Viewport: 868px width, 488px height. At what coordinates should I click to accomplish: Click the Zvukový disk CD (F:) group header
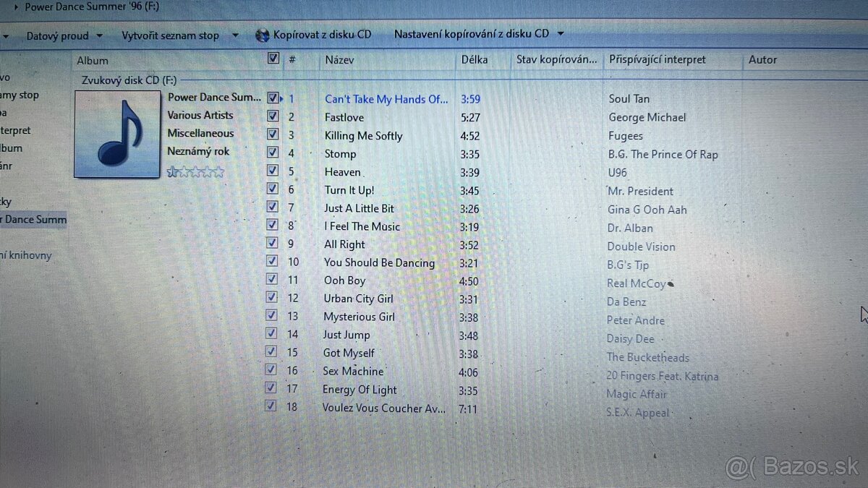128,80
